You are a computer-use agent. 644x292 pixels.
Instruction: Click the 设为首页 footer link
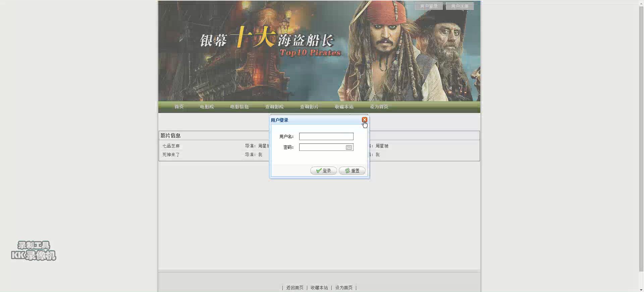344,288
